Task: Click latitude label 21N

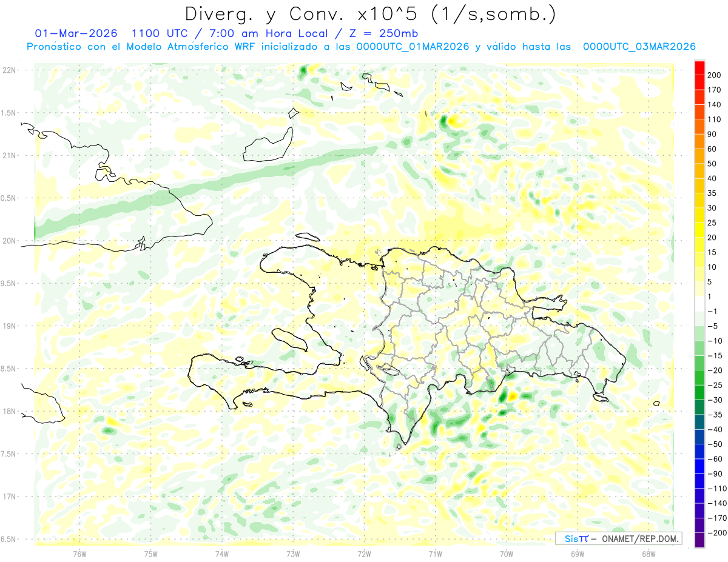Action: click(9, 156)
